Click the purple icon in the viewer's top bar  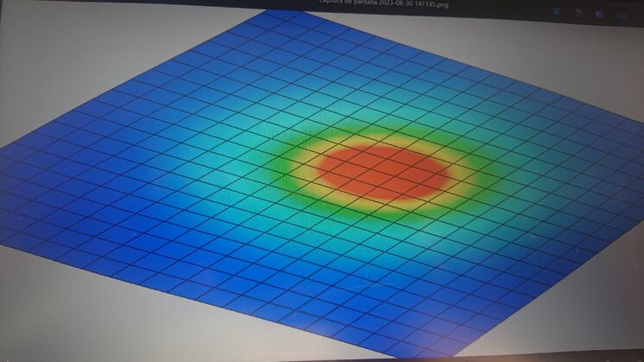point(599,15)
